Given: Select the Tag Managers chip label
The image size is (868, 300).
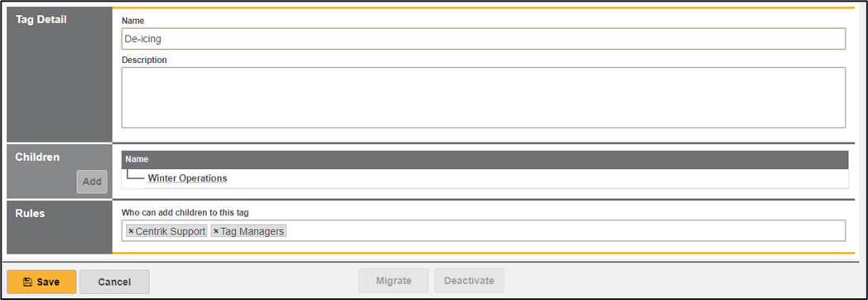Looking at the screenshot, I should pos(253,231).
